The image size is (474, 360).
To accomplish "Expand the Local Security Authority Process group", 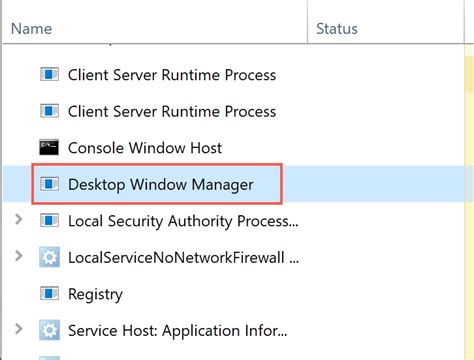I will point(19,219).
